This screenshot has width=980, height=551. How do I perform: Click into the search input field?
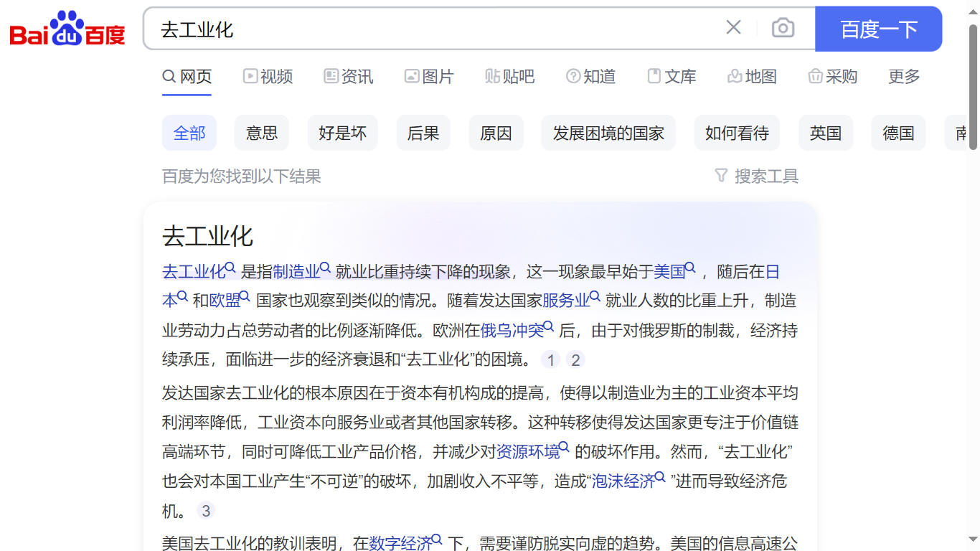click(x=430, y=29)
